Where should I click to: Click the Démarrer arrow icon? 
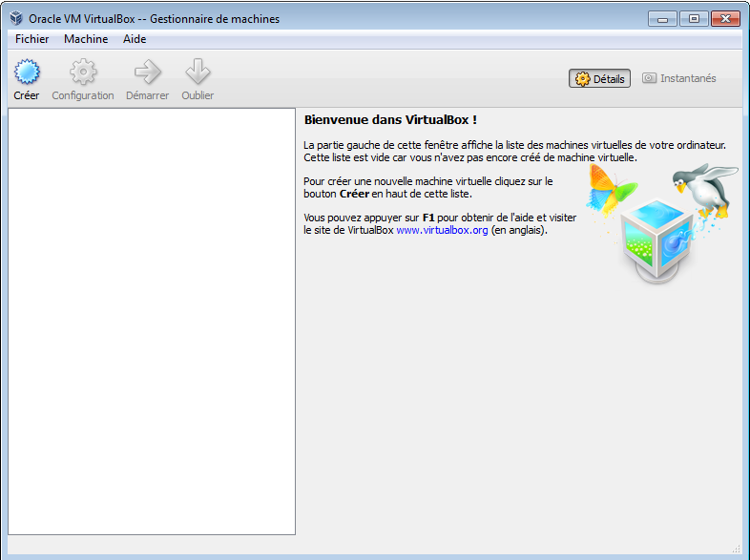(147, 72)
